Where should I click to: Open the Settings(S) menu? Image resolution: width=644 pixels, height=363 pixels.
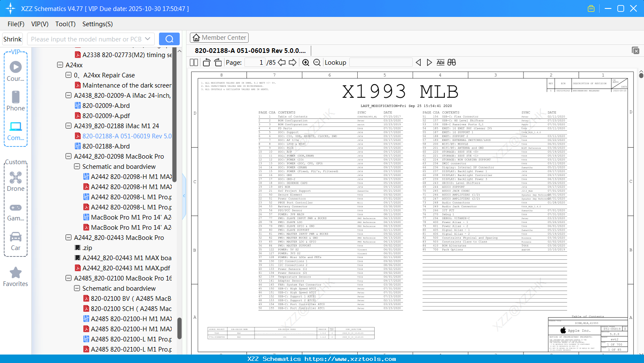pyautogui.click(x=98, y=24)
